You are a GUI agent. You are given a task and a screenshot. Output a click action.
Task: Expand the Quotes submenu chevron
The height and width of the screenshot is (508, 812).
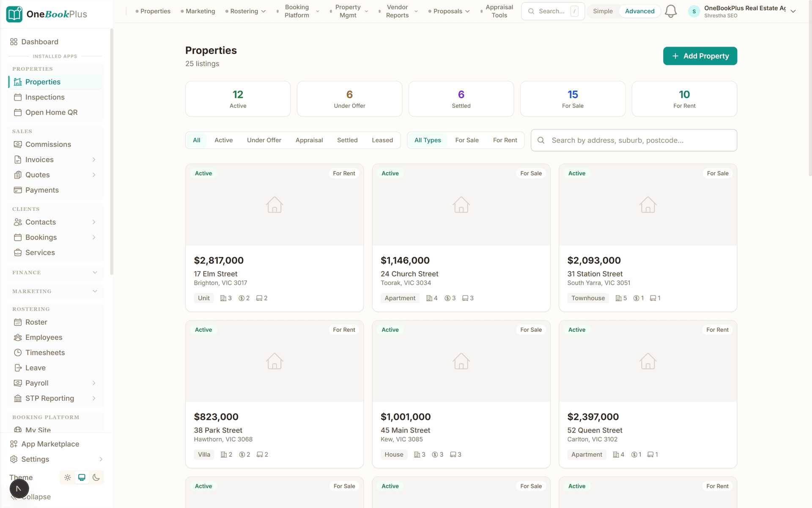point(94,175)
